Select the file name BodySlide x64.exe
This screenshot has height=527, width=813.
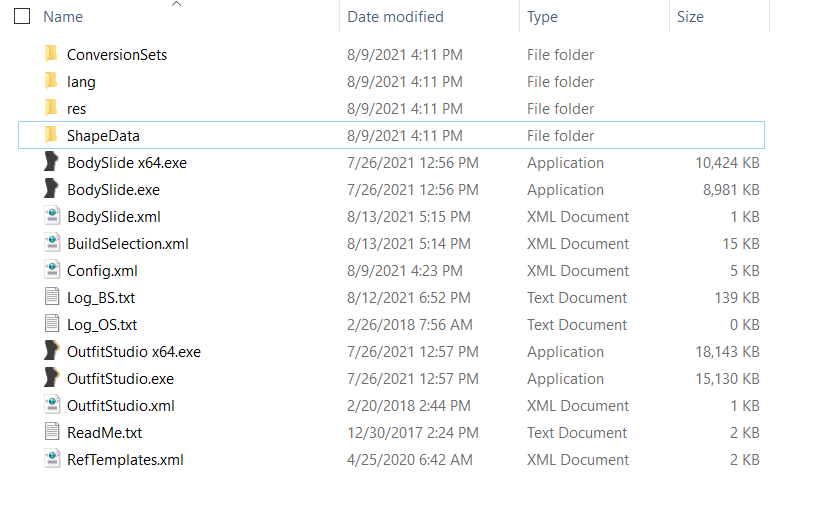127,163
